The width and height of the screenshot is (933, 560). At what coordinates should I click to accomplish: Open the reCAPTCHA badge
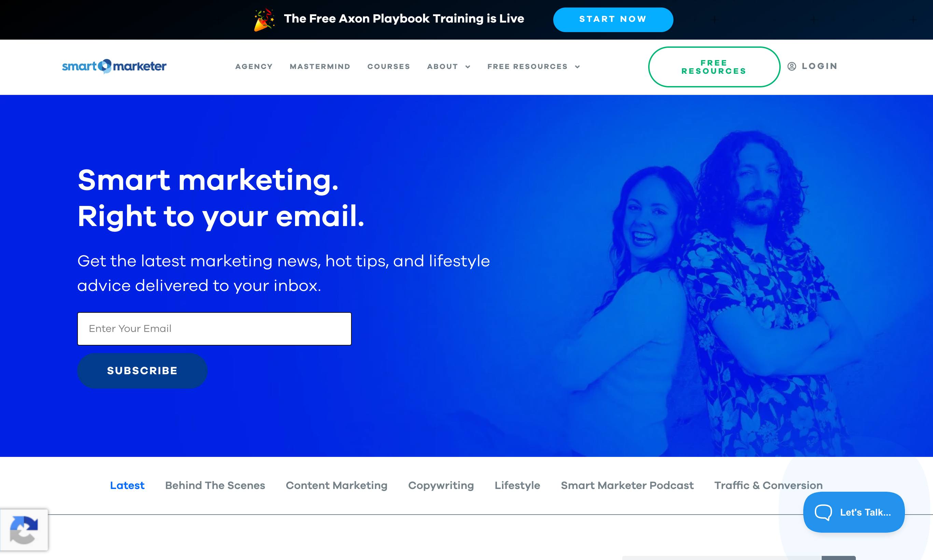coord(24,530)
